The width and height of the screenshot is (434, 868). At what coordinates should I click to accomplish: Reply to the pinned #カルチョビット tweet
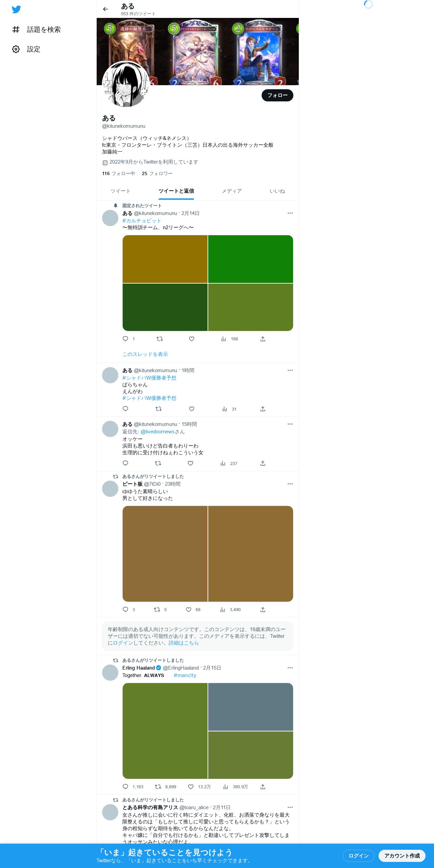pyautogui.click(x=125, y=339)
